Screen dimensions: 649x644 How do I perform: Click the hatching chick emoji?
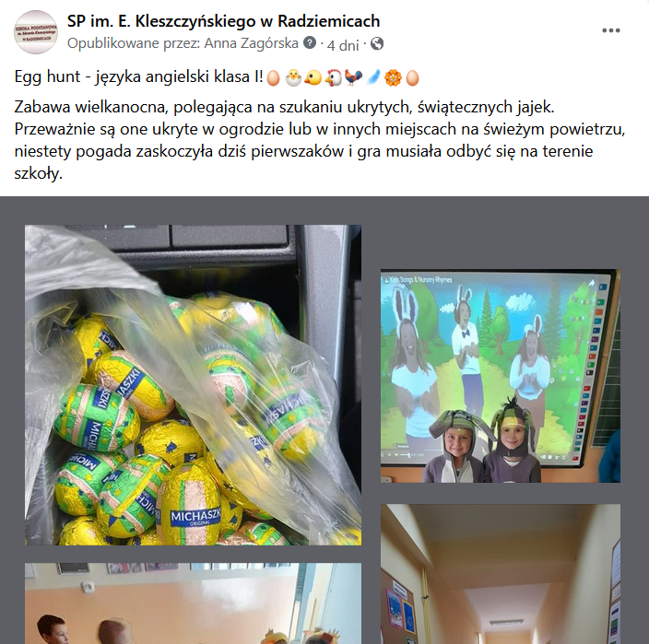pos(293,77)
